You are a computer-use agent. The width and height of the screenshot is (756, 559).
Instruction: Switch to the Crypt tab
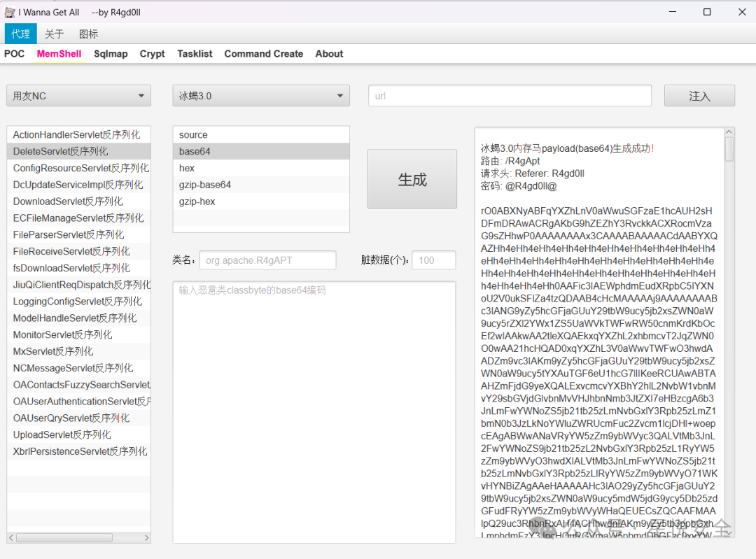click(x=153, y=54)
